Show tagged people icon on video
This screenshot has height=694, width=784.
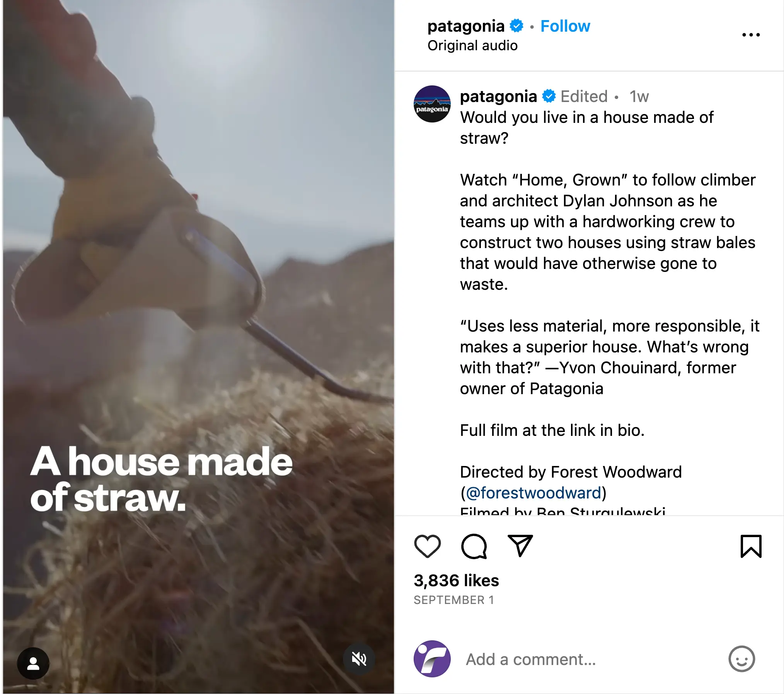point(33,663)
